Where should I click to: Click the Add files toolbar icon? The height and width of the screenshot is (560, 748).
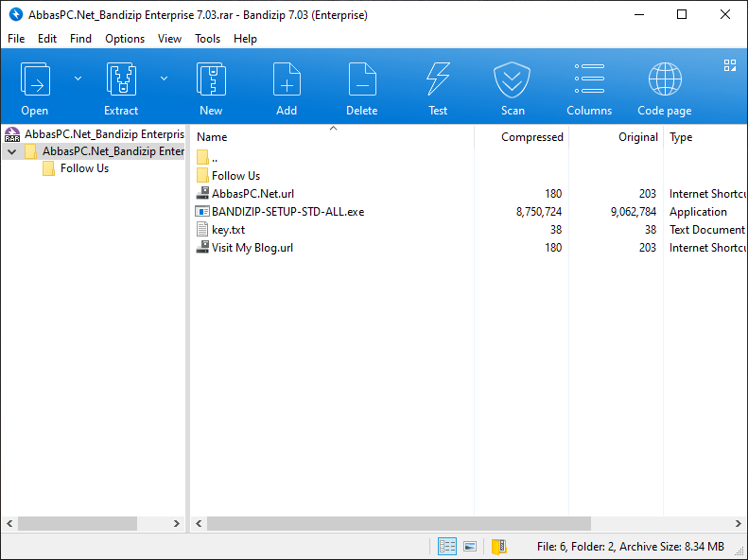click(287, 79)
